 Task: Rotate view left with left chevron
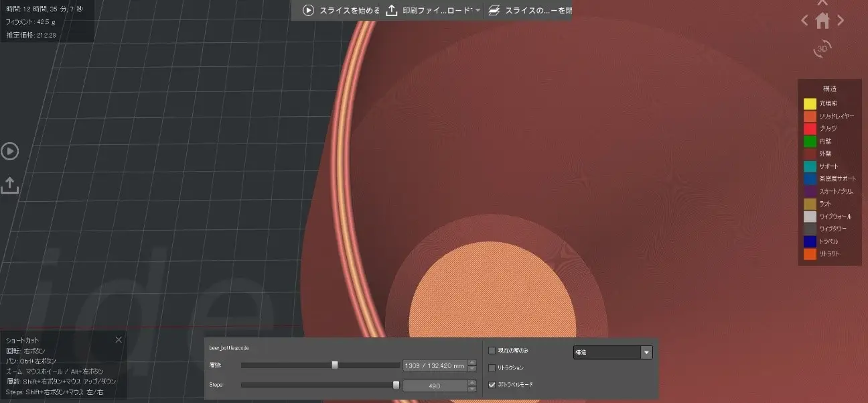[x=804, y=21]
